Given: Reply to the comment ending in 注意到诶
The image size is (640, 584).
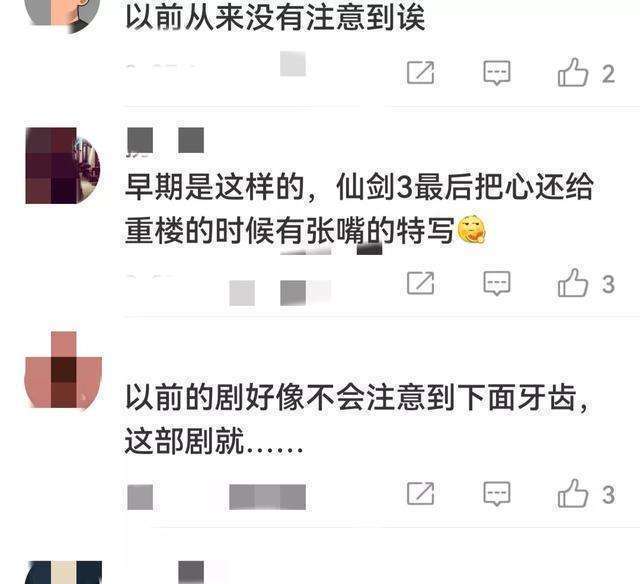Looking at the screenshot, I should [497, 73].
